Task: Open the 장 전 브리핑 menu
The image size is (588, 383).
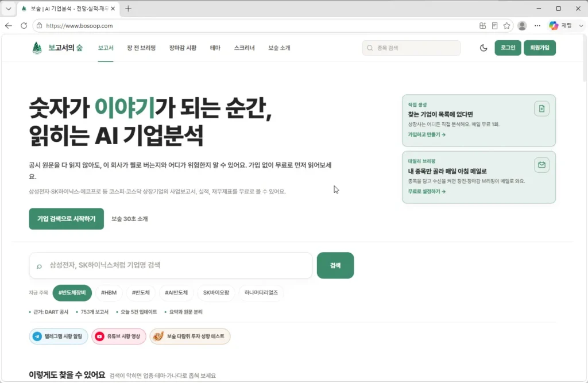Action: click(x=141, y=48)
